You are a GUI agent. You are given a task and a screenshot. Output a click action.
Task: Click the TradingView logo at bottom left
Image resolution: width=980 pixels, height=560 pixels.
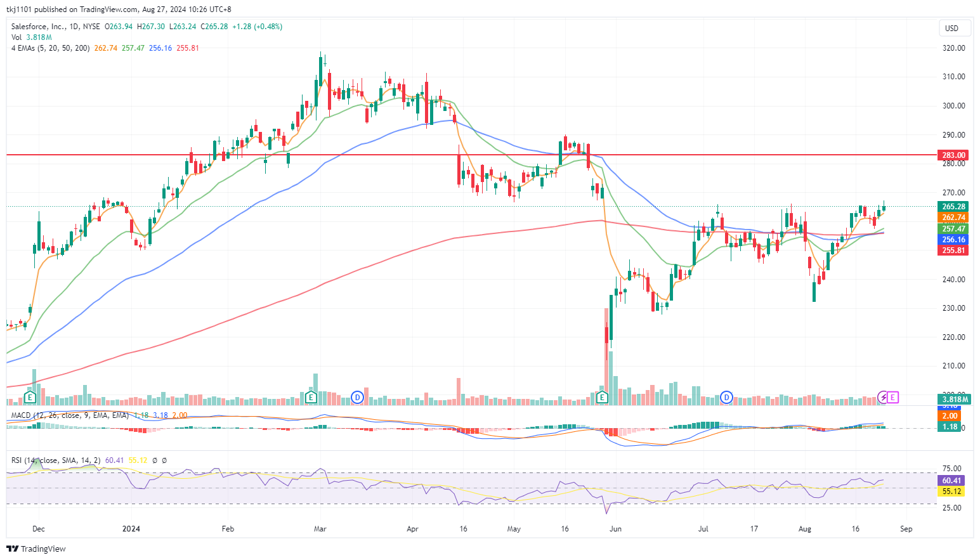(x=36, y=549)
